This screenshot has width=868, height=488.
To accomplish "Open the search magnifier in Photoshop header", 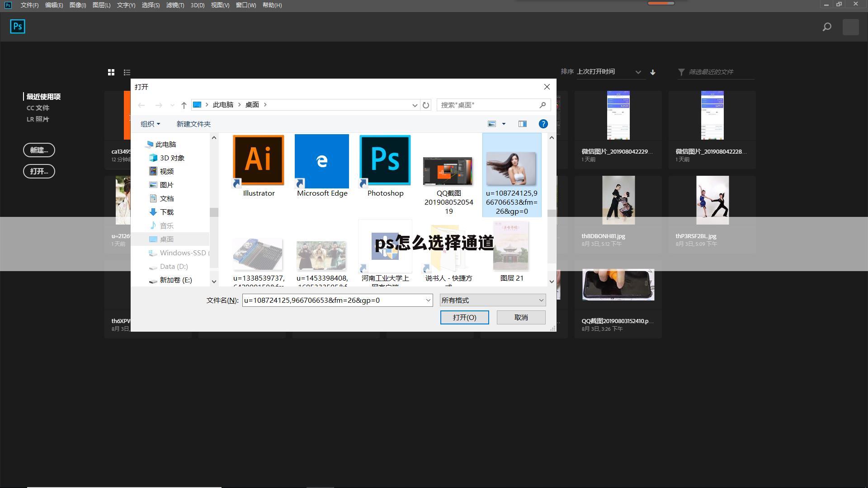I will tap(827, 27).
